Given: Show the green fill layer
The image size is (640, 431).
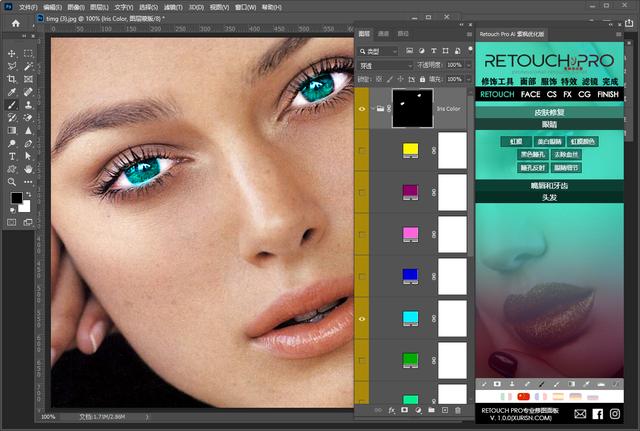Looking at the screenshot, I should 362,360.
